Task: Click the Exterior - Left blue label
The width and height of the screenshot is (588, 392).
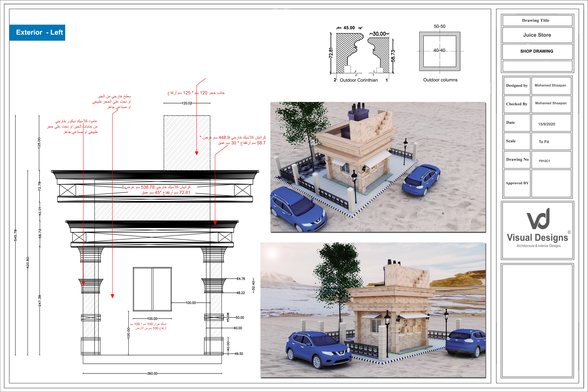Action: coord(37,32)
